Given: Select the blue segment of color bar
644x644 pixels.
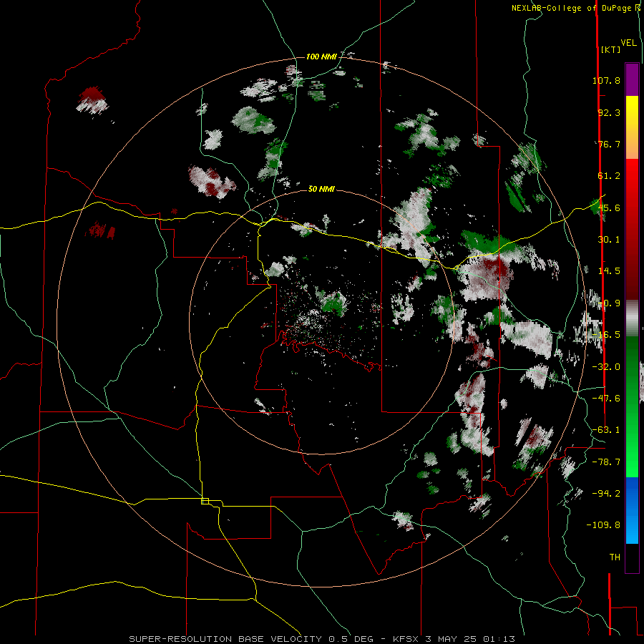Looking at the screenshot, I should 632,510.
